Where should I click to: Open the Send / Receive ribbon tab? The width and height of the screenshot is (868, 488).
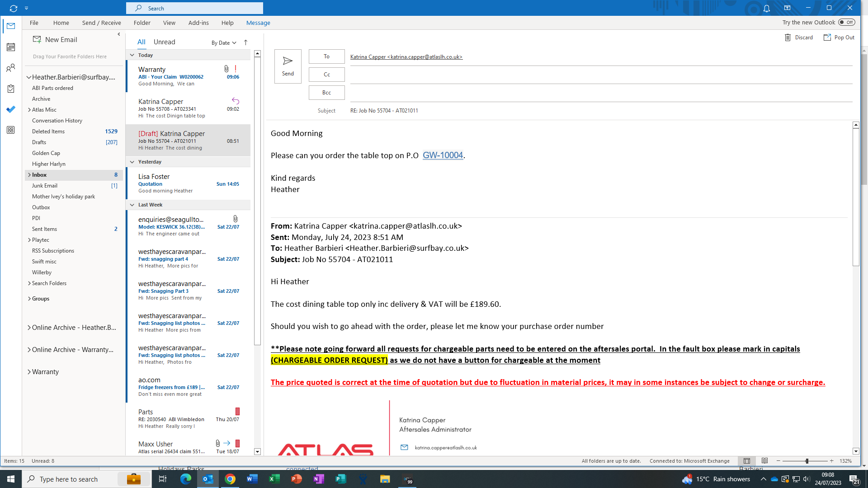coord(101,23)
